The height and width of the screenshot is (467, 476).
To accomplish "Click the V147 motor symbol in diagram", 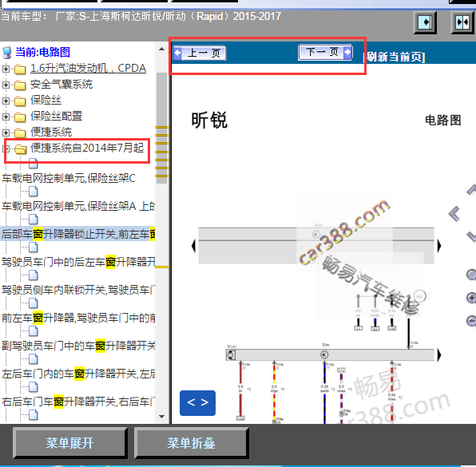I will coord(231,354).
